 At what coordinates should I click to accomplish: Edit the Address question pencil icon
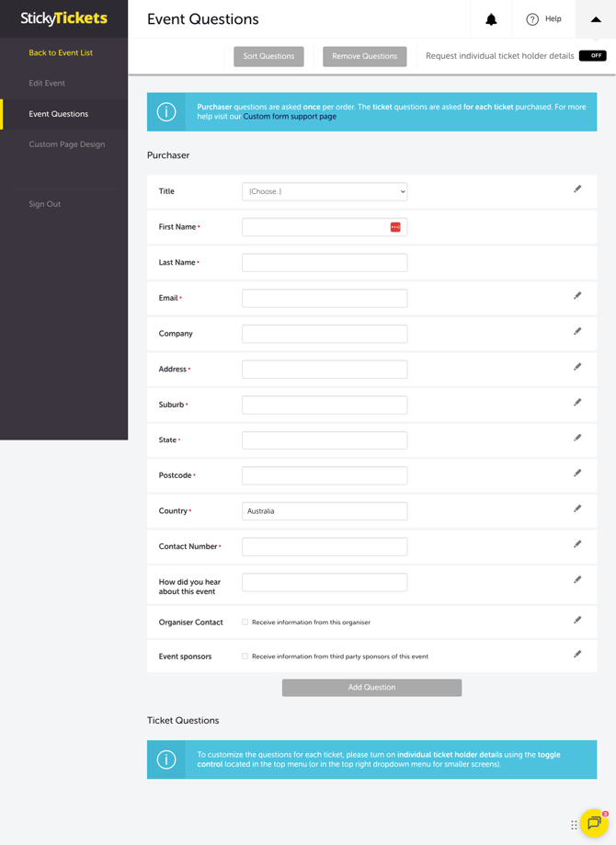coord(577,367)
